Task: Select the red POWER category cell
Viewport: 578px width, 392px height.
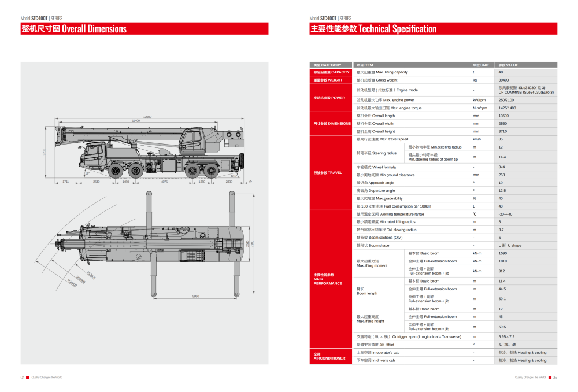Action: [x=331, y=98]
